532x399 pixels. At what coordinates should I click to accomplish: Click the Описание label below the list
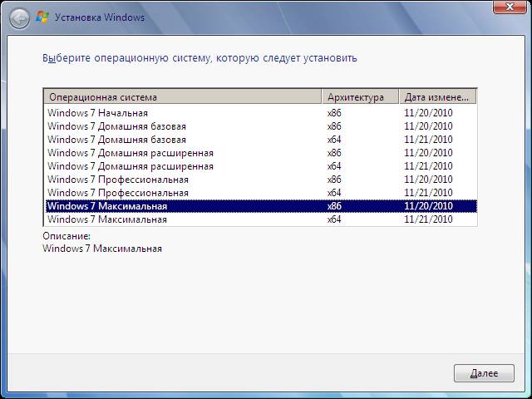point(66,237)
